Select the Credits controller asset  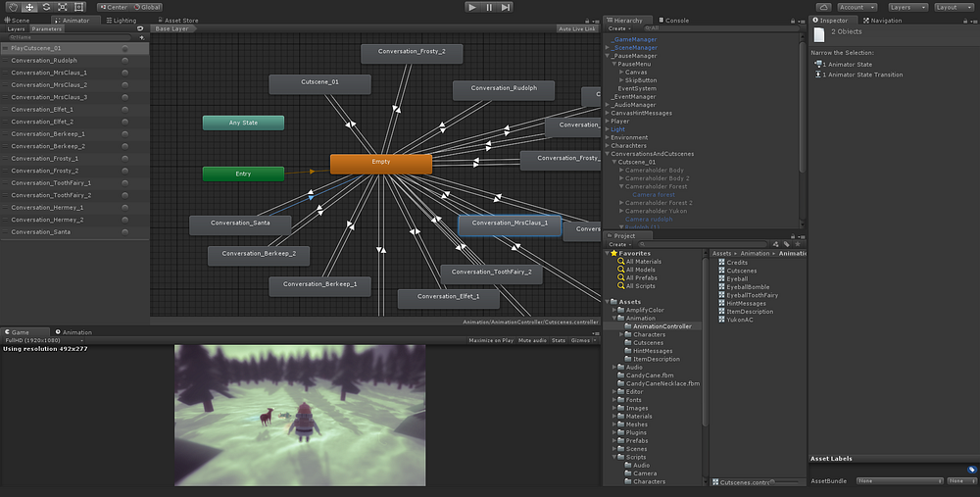[732, 263]
